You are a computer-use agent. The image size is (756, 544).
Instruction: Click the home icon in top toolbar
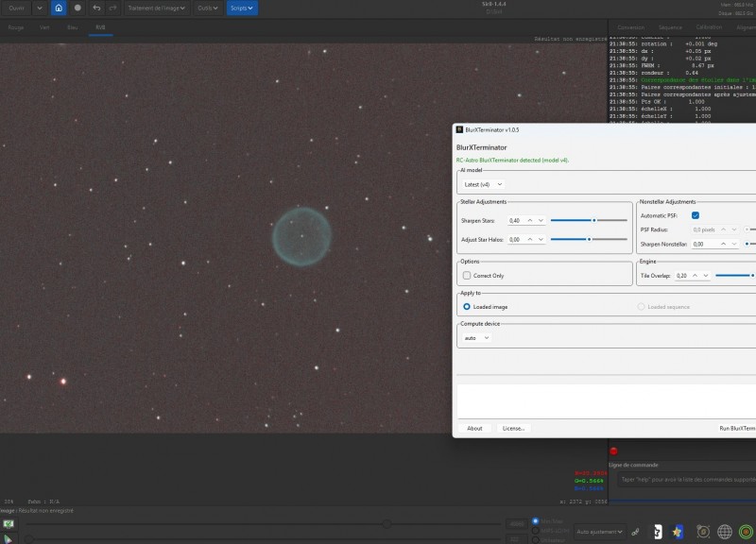(59, 8)
